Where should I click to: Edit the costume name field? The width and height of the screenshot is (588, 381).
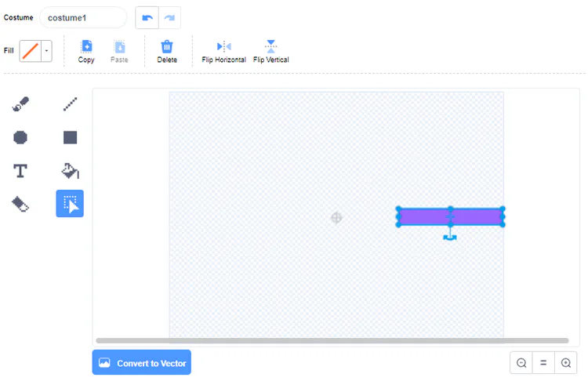83,17
